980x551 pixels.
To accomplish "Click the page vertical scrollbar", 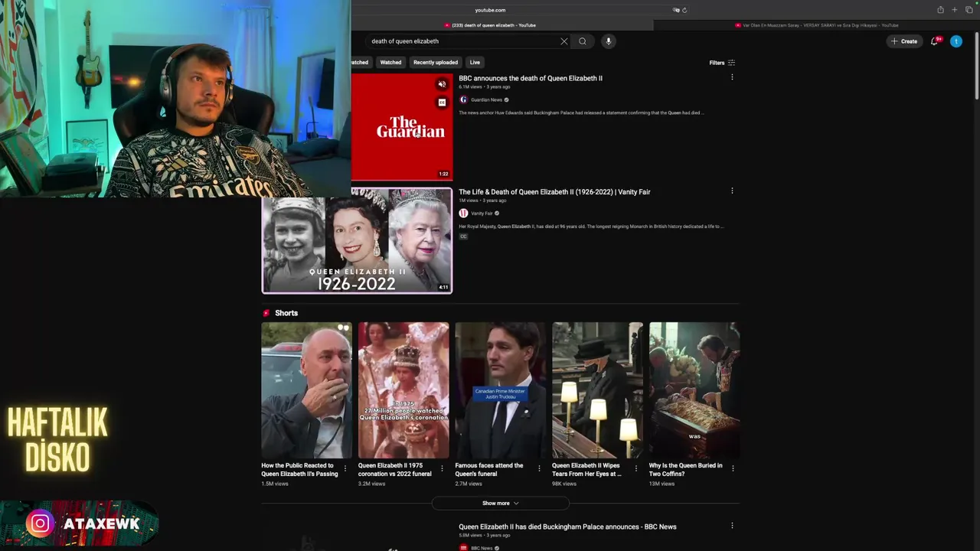I will pos(976,65).
